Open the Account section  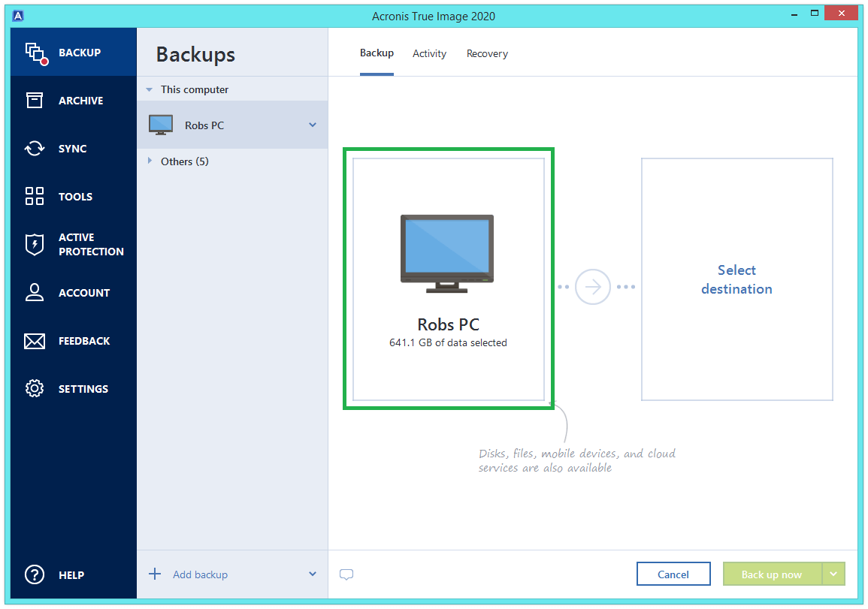click(x=35, y=292)
